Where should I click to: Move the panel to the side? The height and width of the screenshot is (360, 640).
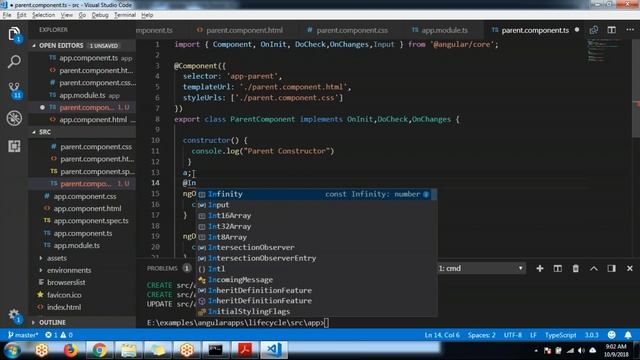point(611,268)
